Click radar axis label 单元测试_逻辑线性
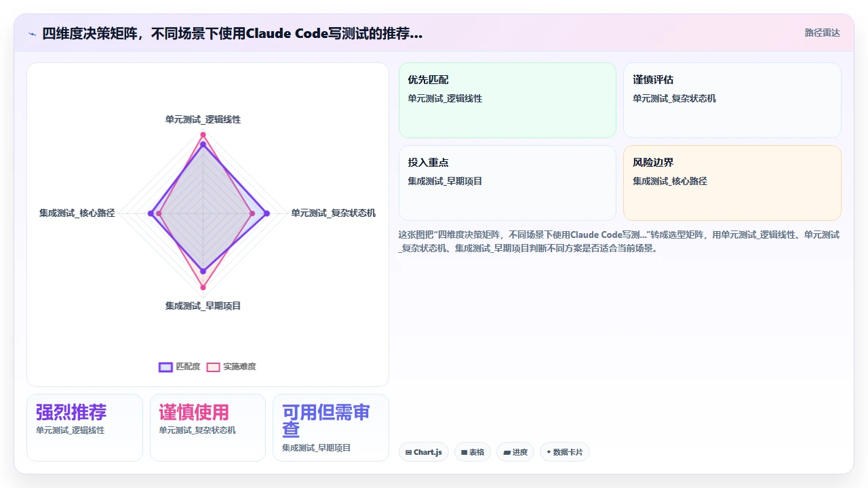 (x=203, y=119)
